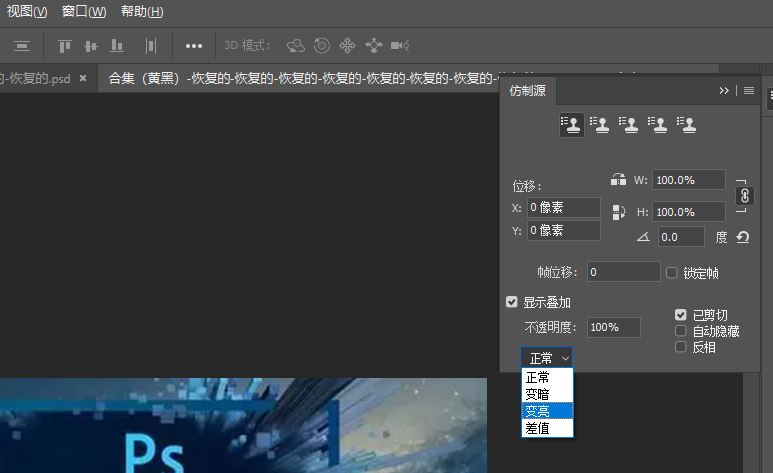Select the 3D scale camera icon
773x473 pixels.
point(400,46)
